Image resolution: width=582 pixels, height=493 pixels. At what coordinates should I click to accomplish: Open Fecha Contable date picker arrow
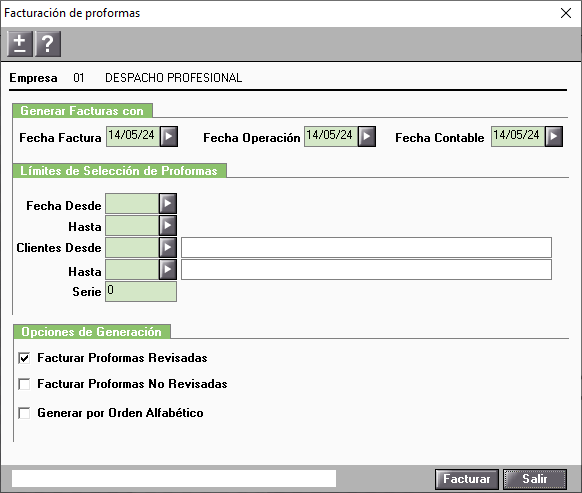pyautogui.click(x=554, y=136)
